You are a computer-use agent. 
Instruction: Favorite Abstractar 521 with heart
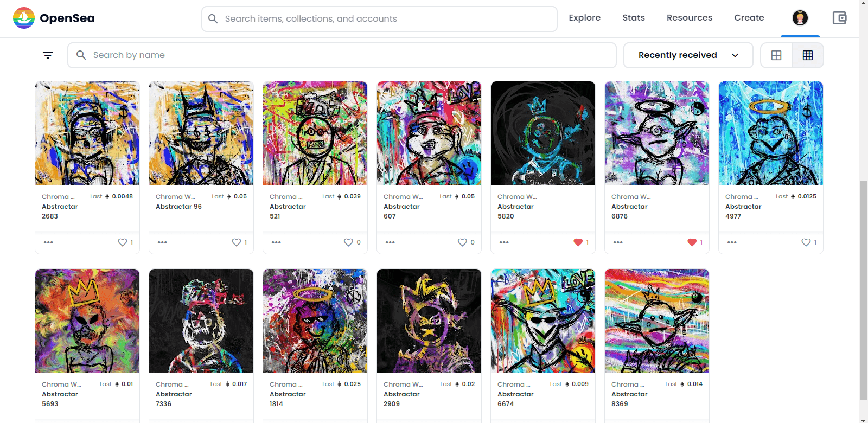tap(348, 242)
